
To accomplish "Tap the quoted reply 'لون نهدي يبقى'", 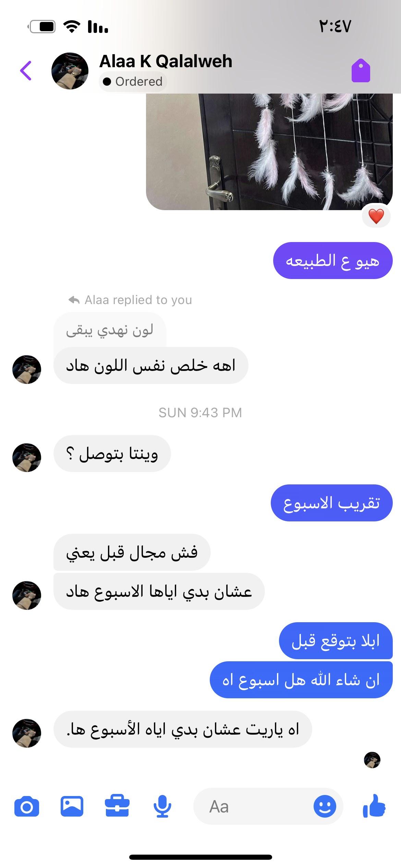I will pyautogui.click(x=110, y=330).
